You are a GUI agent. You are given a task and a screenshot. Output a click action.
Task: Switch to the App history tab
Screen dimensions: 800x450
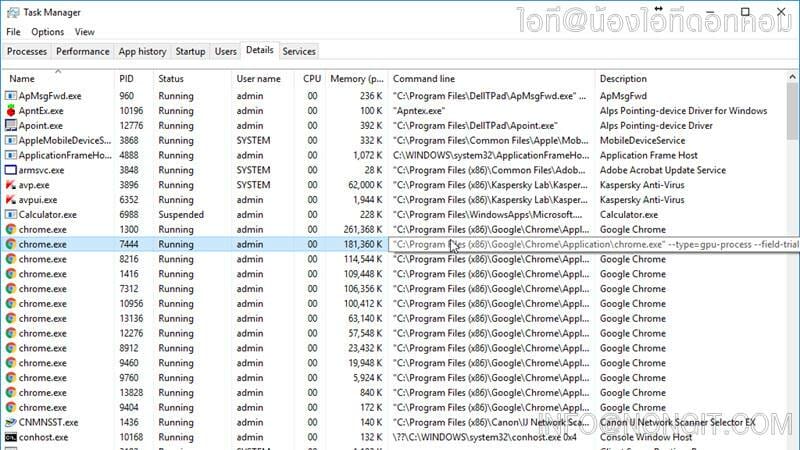coord(142,52)
